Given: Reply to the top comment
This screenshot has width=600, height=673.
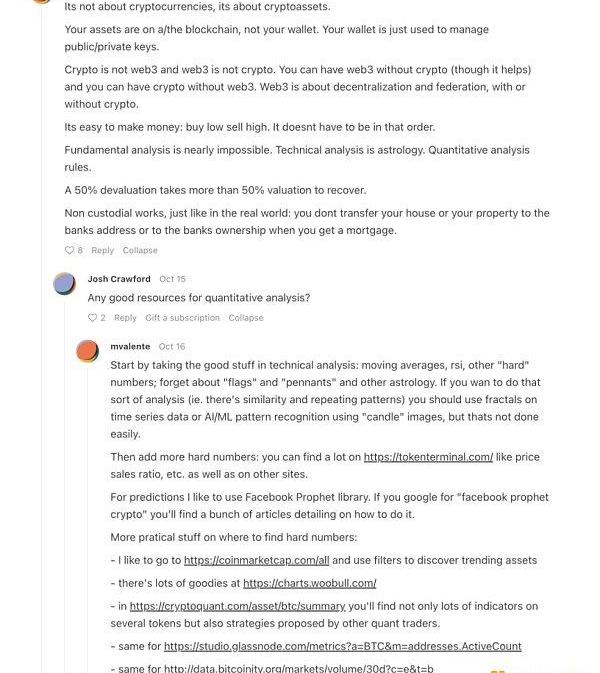Looking at the screenshot, I should 102,250.
